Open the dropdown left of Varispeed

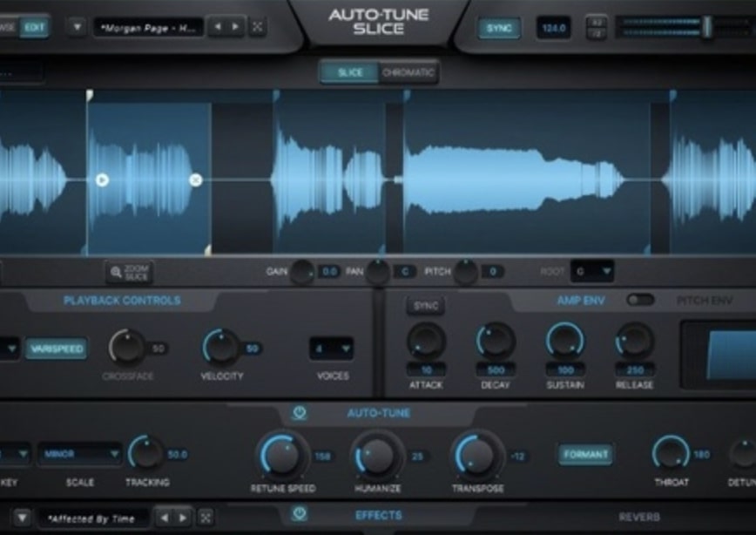9,349
